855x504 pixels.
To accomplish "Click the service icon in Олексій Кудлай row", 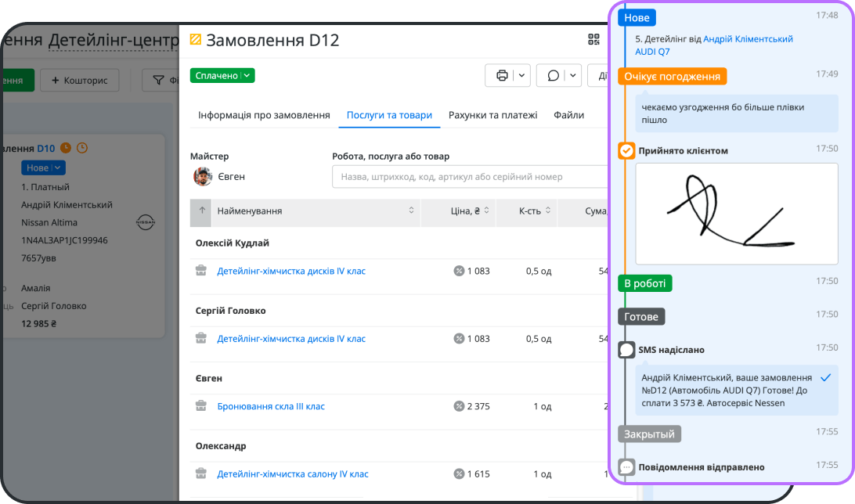I will point(201,270).
